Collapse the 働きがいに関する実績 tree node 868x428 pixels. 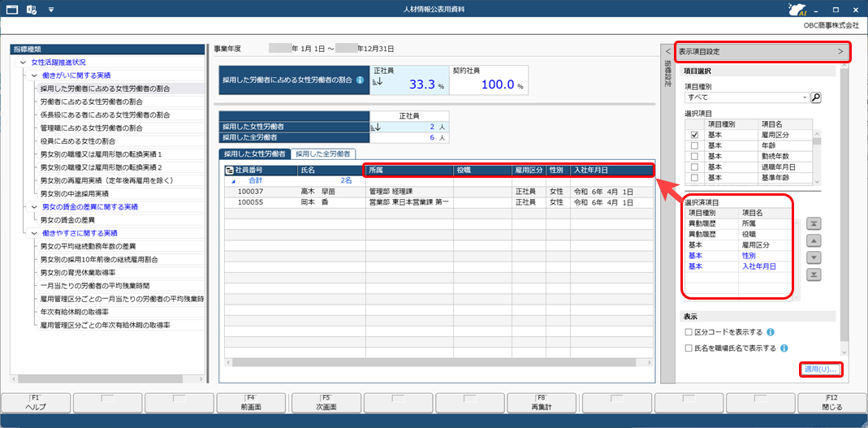(34, 76)
